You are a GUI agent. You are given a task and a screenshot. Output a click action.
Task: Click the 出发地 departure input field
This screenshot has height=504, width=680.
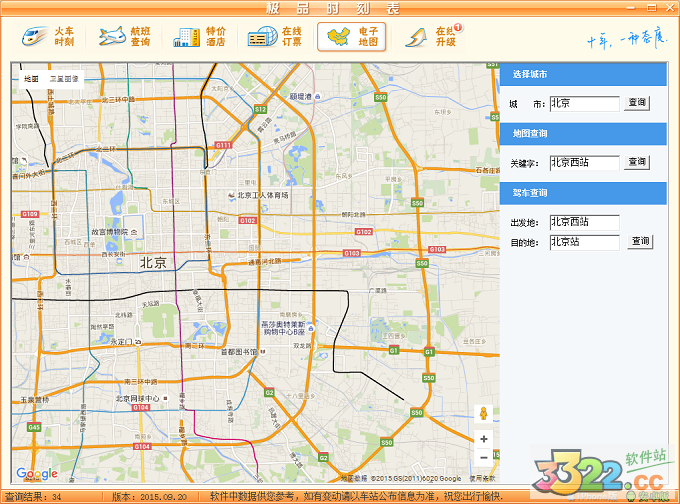[x=585, y=223]
